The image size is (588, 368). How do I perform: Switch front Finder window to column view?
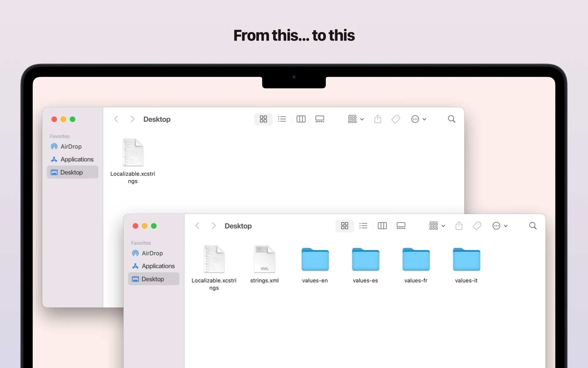[382, 226]
